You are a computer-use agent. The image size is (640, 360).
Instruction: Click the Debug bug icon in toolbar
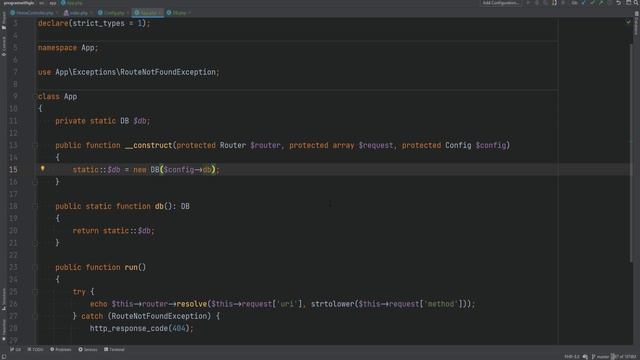click(537, 3)
